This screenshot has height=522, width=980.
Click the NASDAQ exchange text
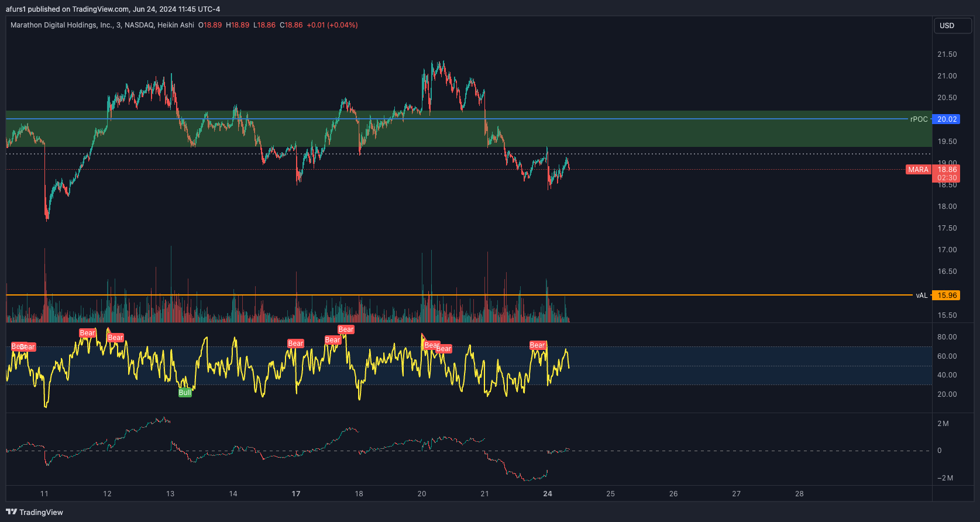pyautogui.click(x=139, y=25)
